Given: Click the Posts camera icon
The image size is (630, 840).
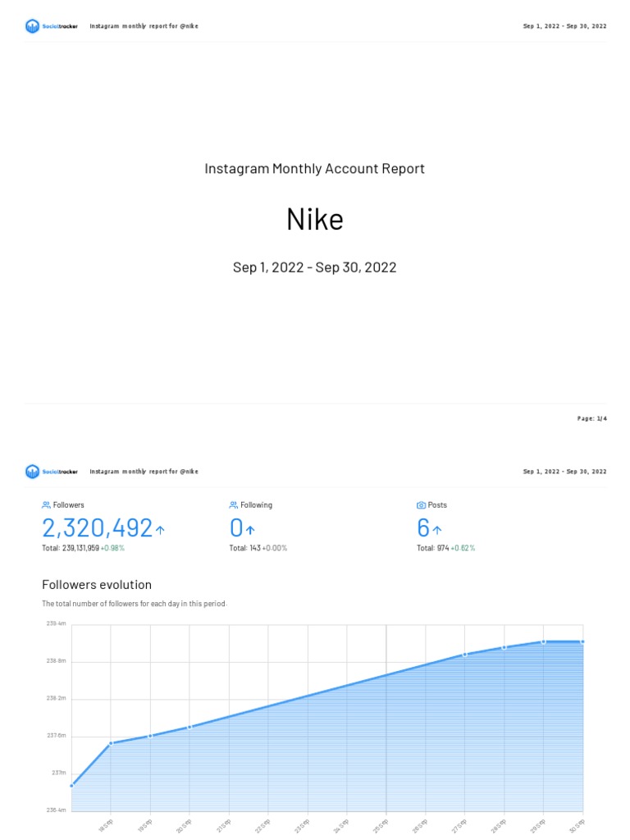Looking at the screenshot, I should pos(421,504).
